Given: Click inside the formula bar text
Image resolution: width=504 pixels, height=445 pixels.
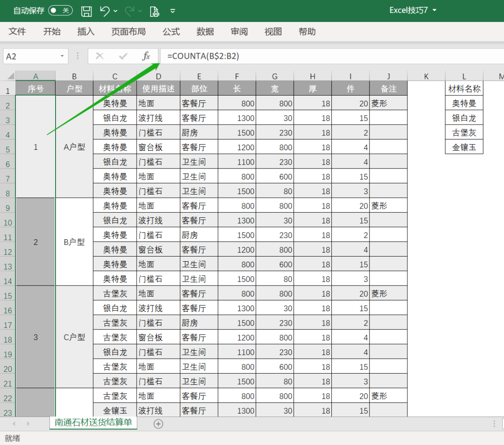Looking at the screenshot, I should [x=327, y=56].
